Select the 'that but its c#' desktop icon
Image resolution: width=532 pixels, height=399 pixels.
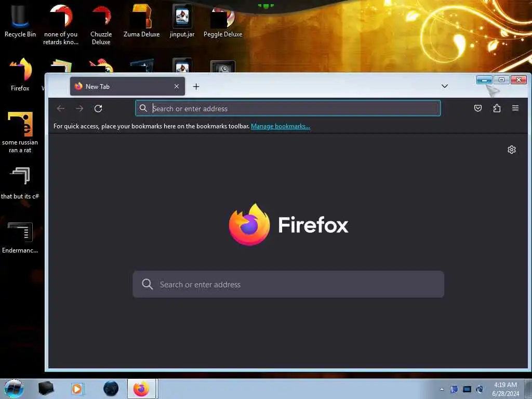click(20, 183)
